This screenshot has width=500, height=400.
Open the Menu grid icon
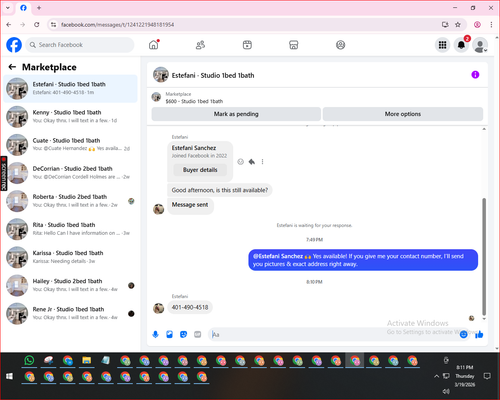[442, 45]
